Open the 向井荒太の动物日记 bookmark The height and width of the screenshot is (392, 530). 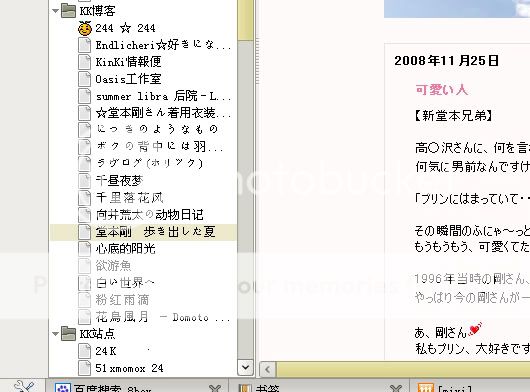click(149, 215)
